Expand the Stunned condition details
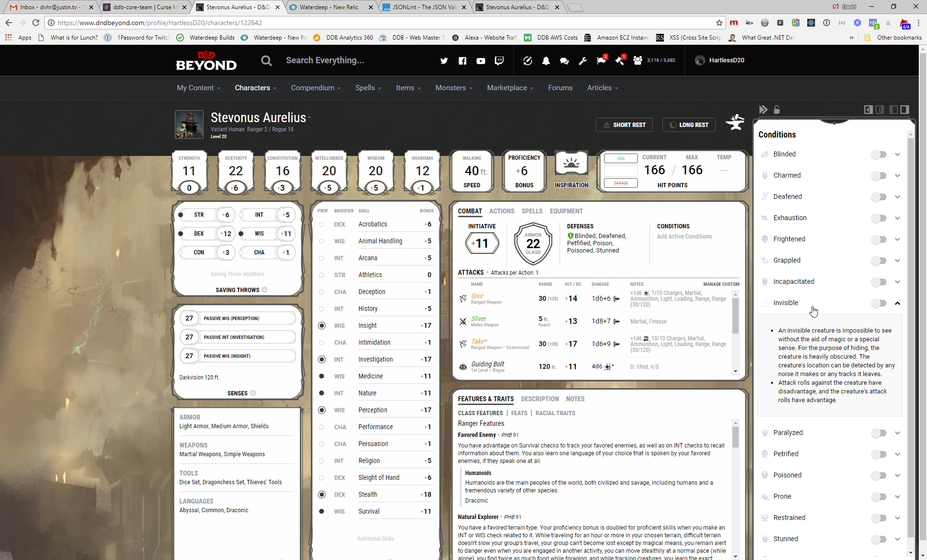This screenshot has height=560, width=927. (x=898, y=539)
